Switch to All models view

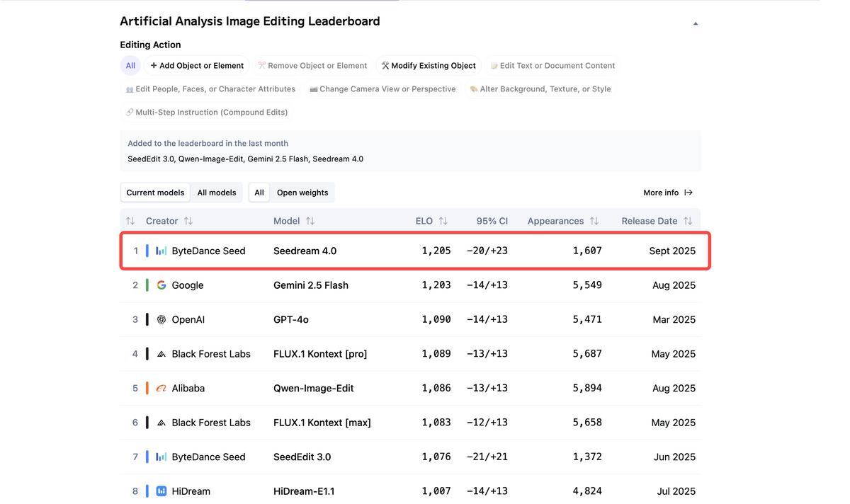(x=217, y=193)
